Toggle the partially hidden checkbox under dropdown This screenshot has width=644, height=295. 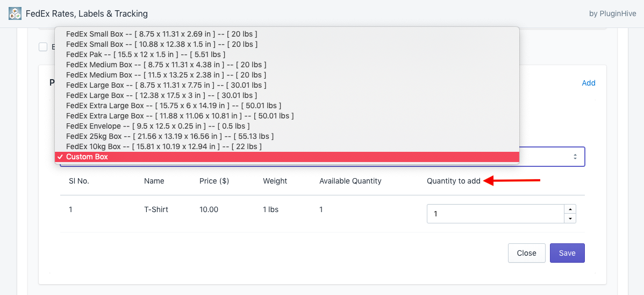pos(42,47)
